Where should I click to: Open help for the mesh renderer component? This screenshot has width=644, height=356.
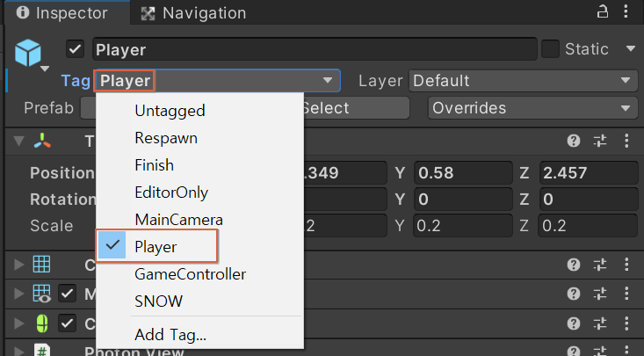(574, 294)
